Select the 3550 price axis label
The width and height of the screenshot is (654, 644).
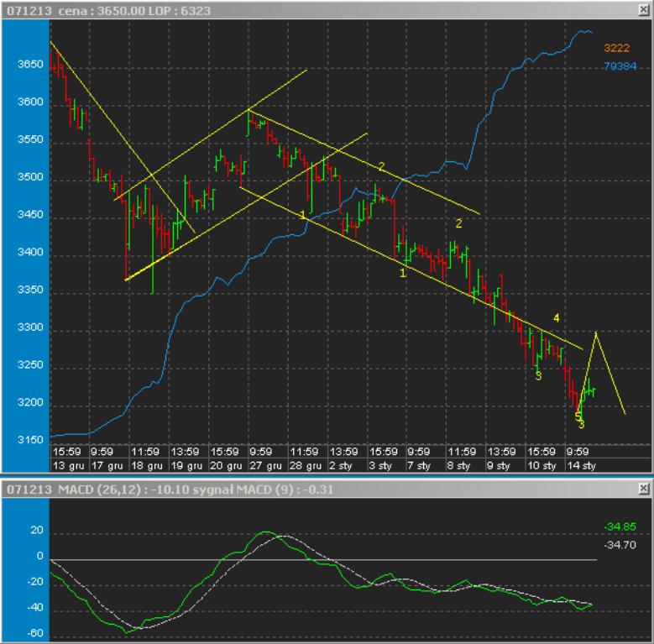click(30, 139)
